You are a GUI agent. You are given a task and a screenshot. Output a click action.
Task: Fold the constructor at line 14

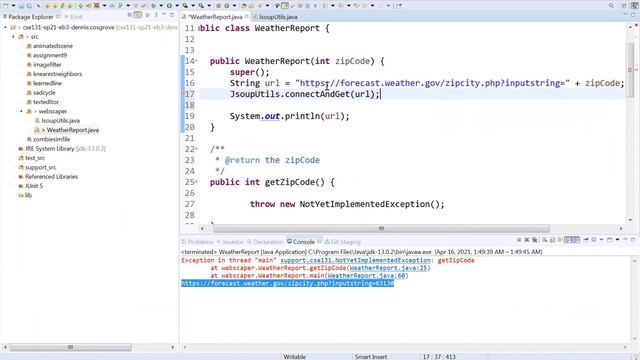196,61
